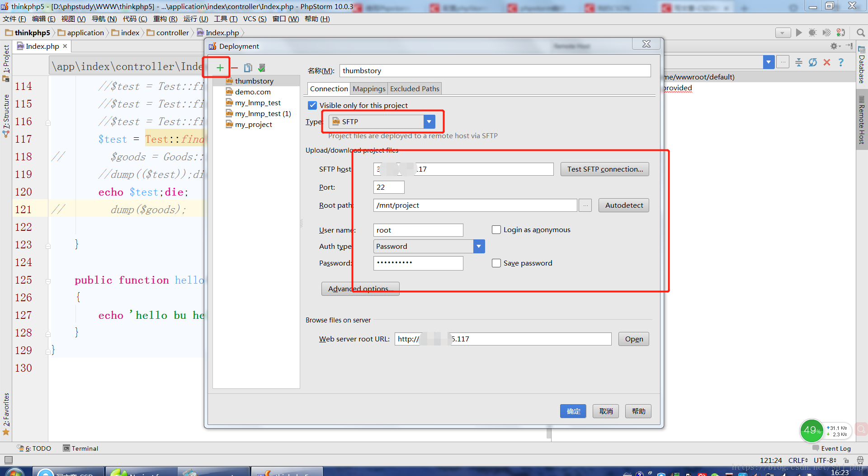Focus the 名称 name field

[495, 71]
